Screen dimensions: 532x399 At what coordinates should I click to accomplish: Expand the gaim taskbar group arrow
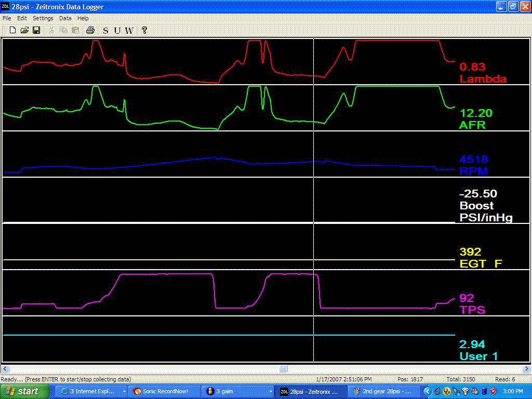[270, 391]
